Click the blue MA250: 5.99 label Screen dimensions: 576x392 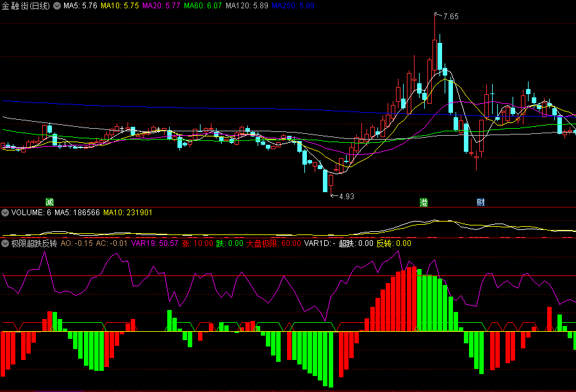point(293,6)
